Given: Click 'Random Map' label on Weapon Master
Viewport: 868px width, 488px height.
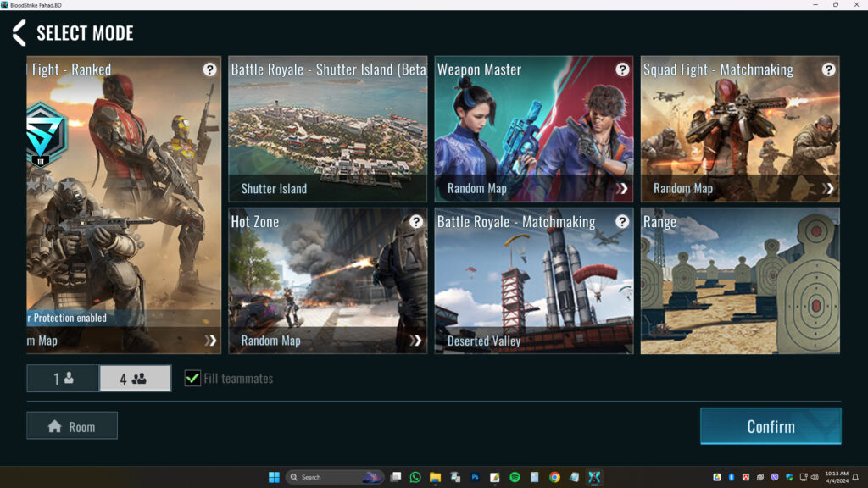Looking at the screenshot, I should 477,189.
